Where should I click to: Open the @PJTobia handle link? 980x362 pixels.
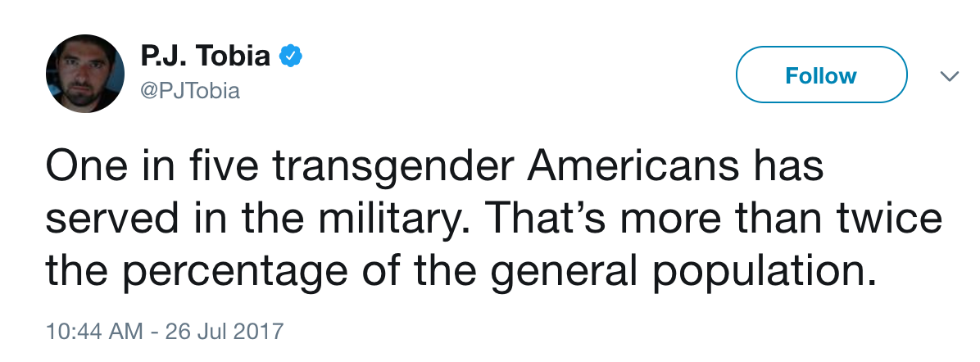click(x=190, y=91)
